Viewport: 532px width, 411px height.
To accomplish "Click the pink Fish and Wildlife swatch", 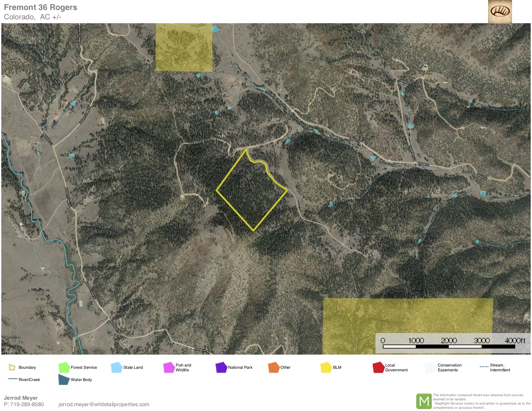I will coord(169,367).
